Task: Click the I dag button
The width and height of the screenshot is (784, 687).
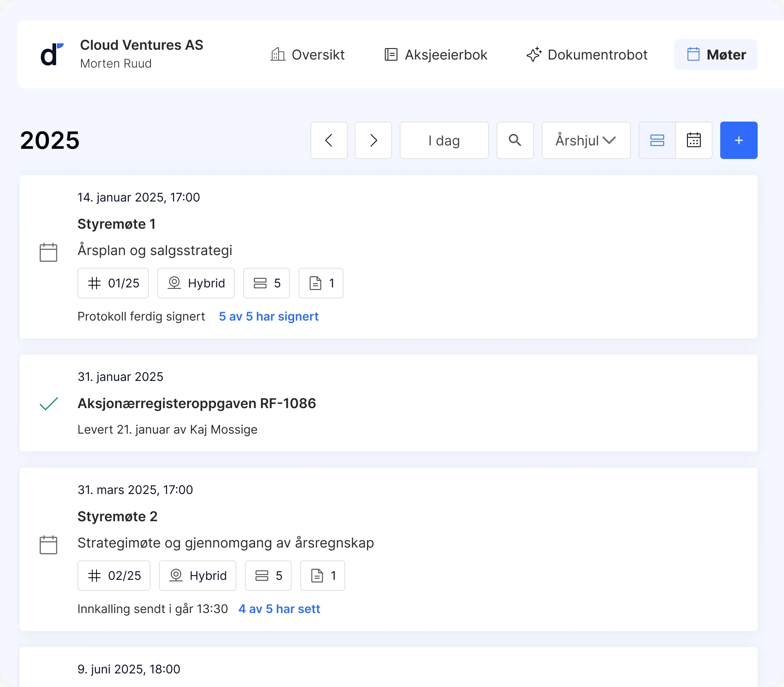Action: [444, 140]
